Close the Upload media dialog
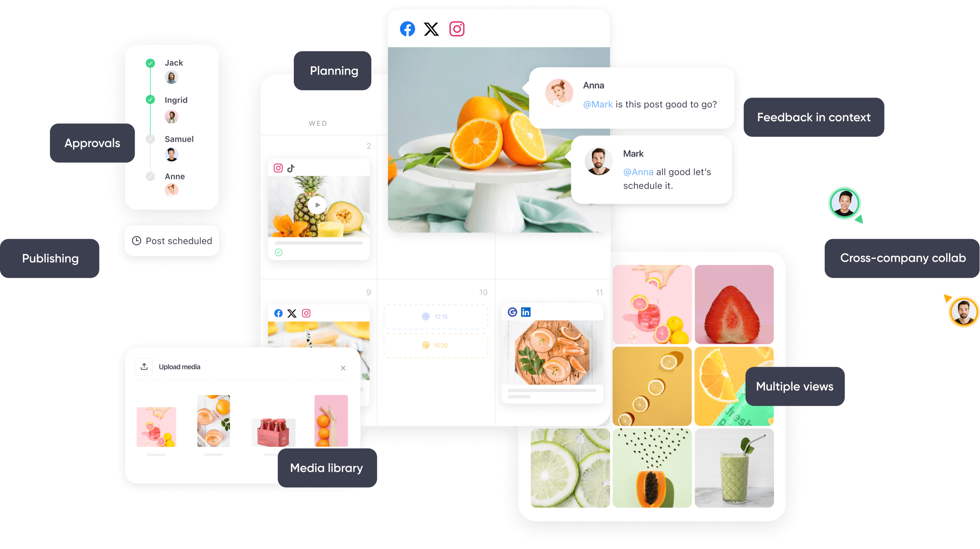The width and height of the screenshot is (980, 549). point(344,367)
